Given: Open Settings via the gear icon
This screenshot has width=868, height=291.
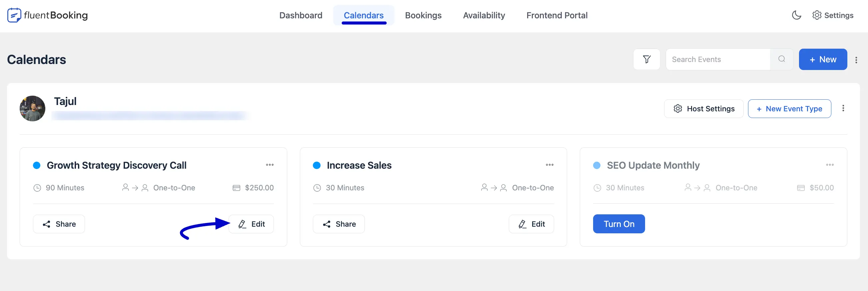Looking at the screenshot, I should [816, 15].
